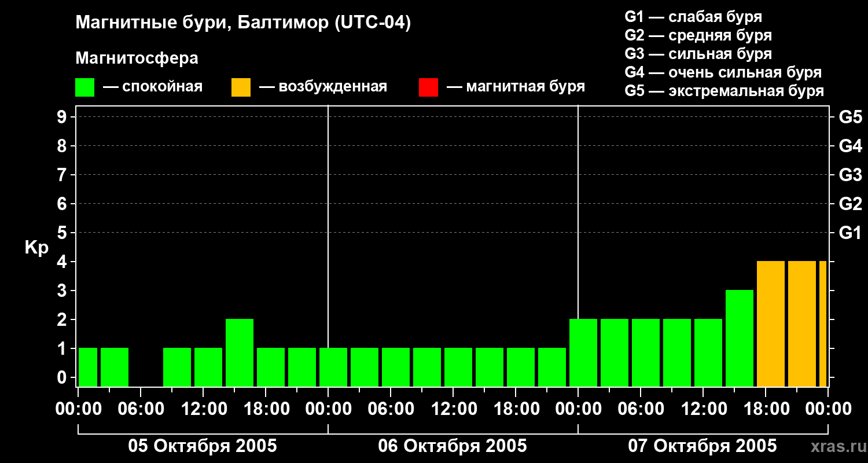Click the Kp 3 green bar on 07 Октября
The height and width of the screenshot is (463, 868).
point(740,338)
